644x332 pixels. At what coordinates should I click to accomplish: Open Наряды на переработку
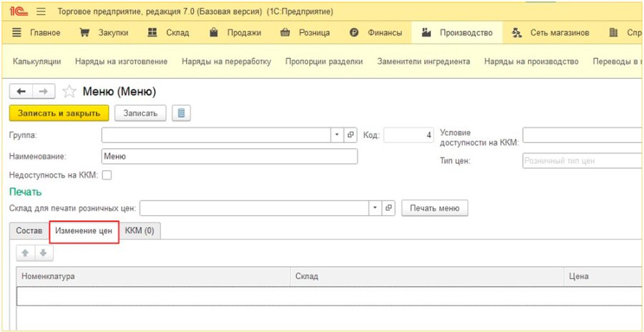click(226, 62)
